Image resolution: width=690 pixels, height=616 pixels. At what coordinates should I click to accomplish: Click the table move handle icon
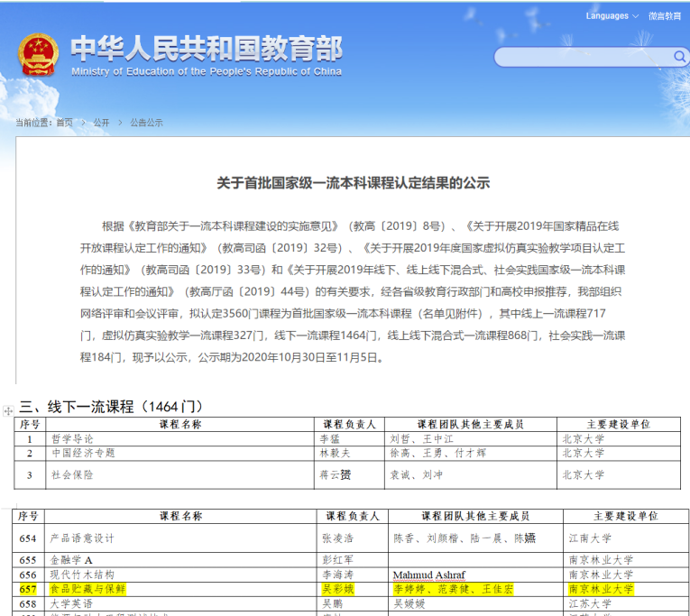coord(8,411)
